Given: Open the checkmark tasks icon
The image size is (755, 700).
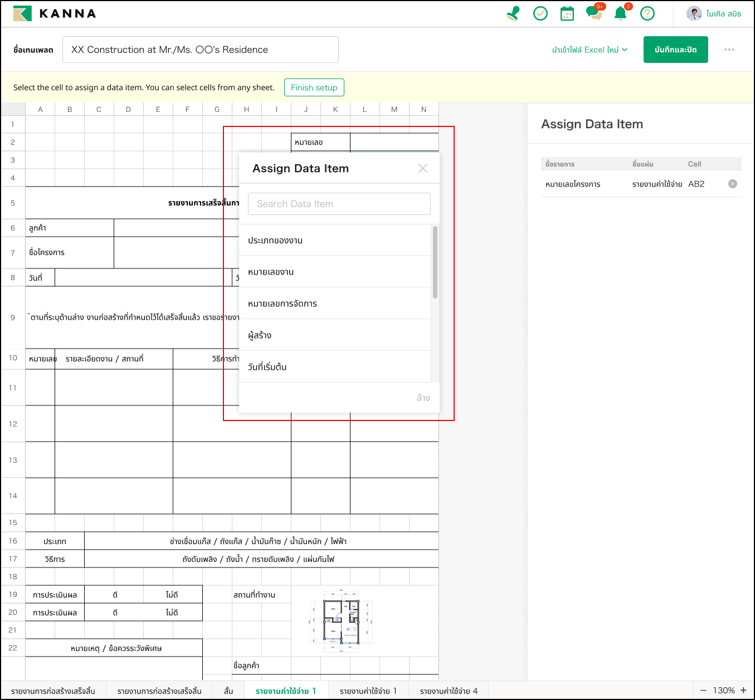Looking at the screenshot, I should click(x=540, y=13).
